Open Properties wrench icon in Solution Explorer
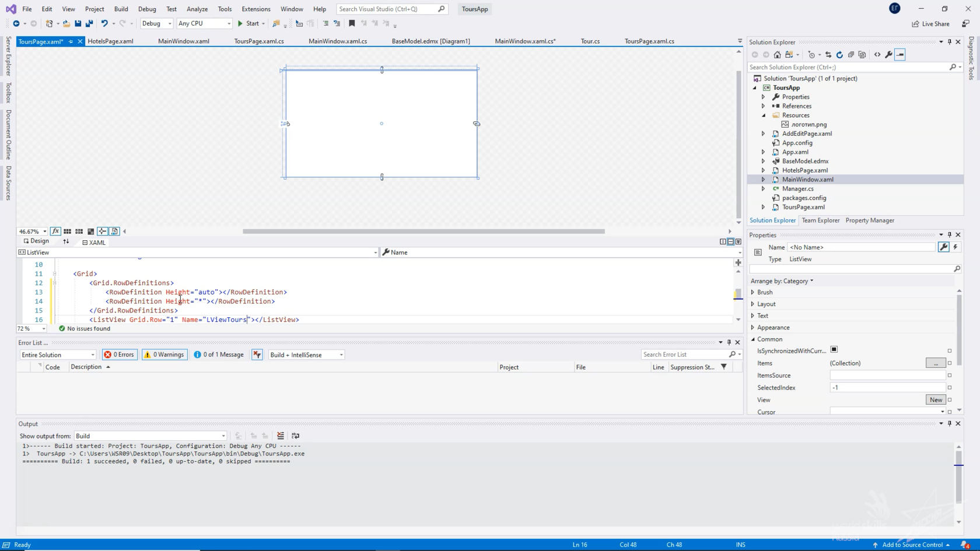 [888, 55]
